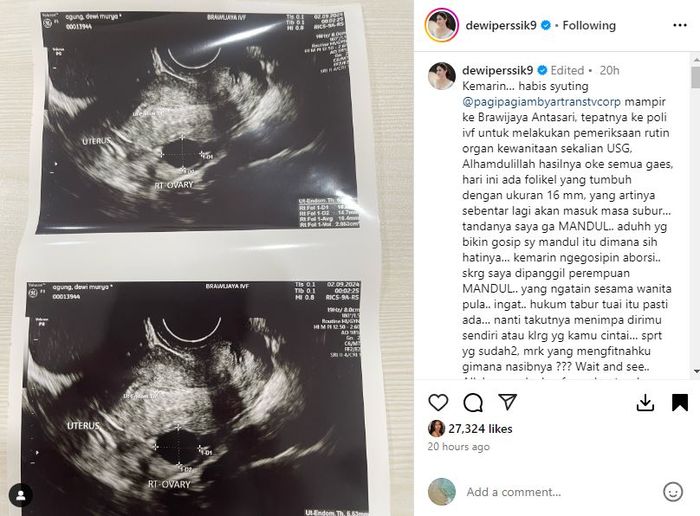
Task: Click the caption scrollbar down arrow
Action: (x=696, y=371)
